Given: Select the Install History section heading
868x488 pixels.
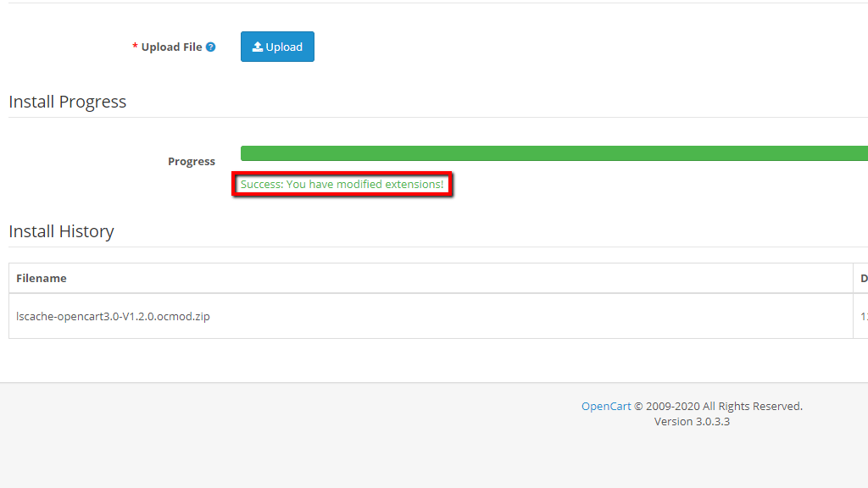Looking at the screenshot, I should pos(61,230).
